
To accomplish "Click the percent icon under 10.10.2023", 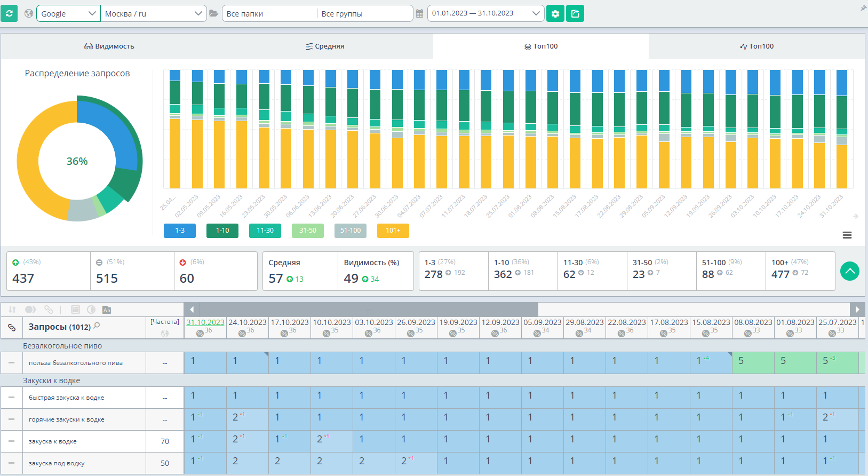I will (327, 334).
